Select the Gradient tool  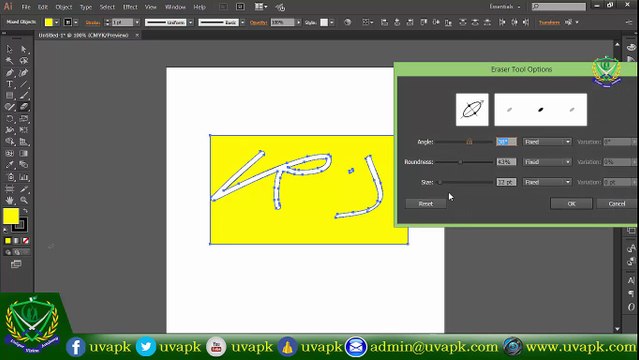(24, 154)
